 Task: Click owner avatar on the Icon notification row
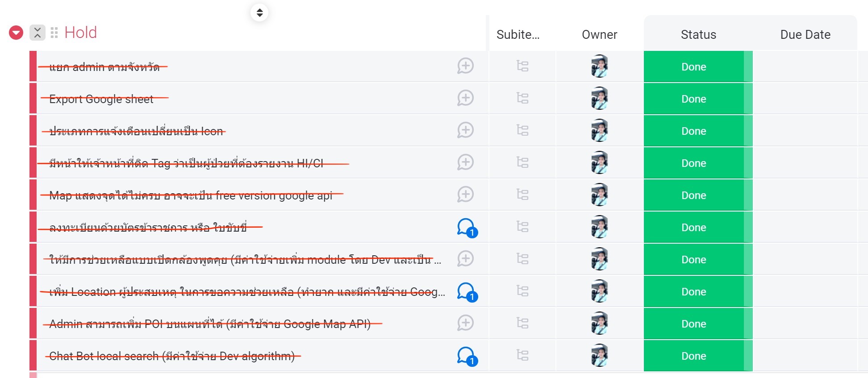[599, 130]
